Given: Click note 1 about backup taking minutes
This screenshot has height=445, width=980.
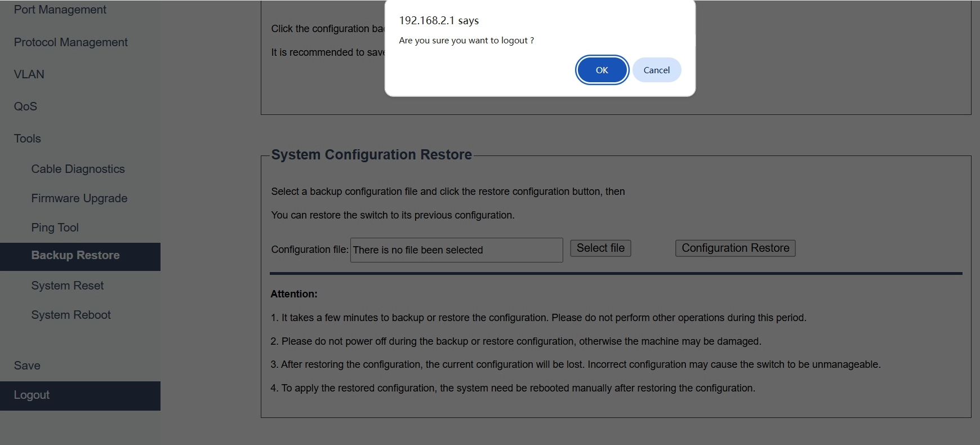Looking at the screenshot, I should [x=538, y=318].
